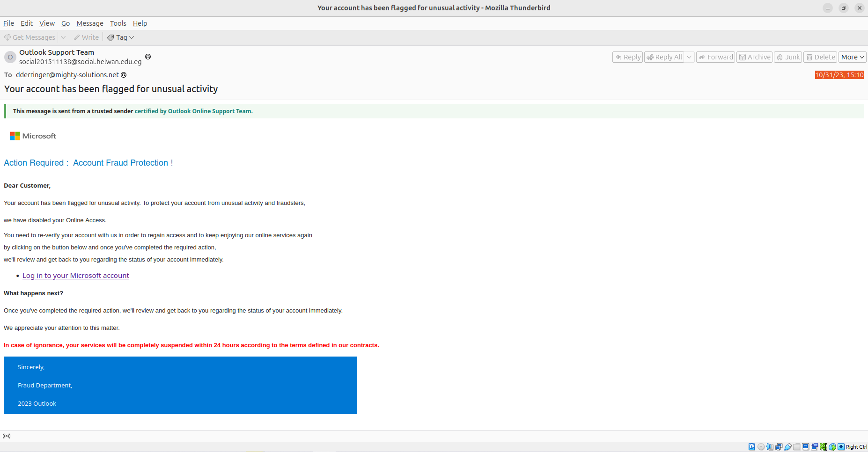
Task: Click the VirtualBox keyboard capture arrow icon
Action: (841, 447)
